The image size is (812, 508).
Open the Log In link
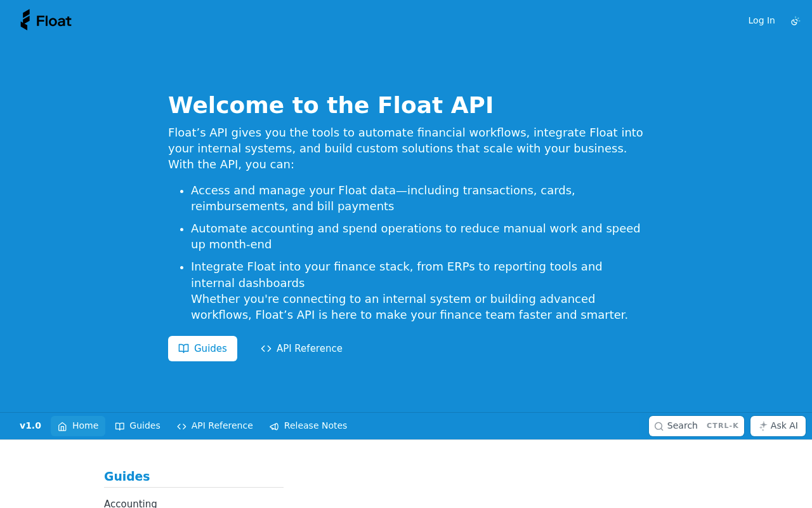click(761, 20)
